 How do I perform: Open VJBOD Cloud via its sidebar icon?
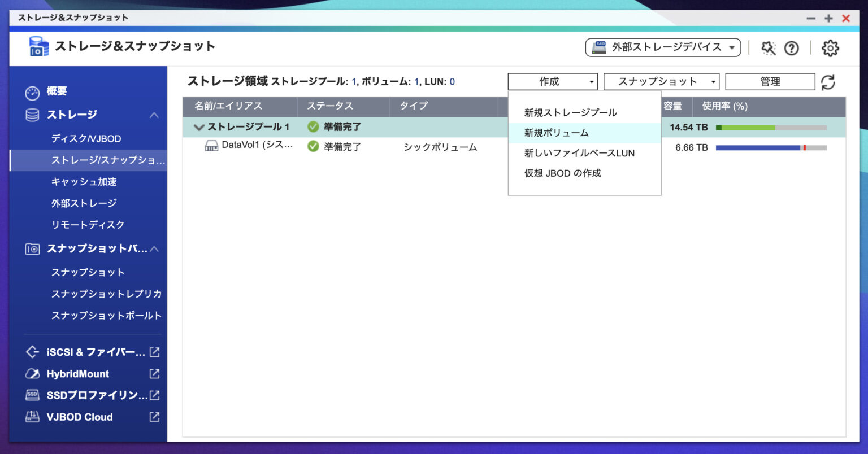click(32, 417)
